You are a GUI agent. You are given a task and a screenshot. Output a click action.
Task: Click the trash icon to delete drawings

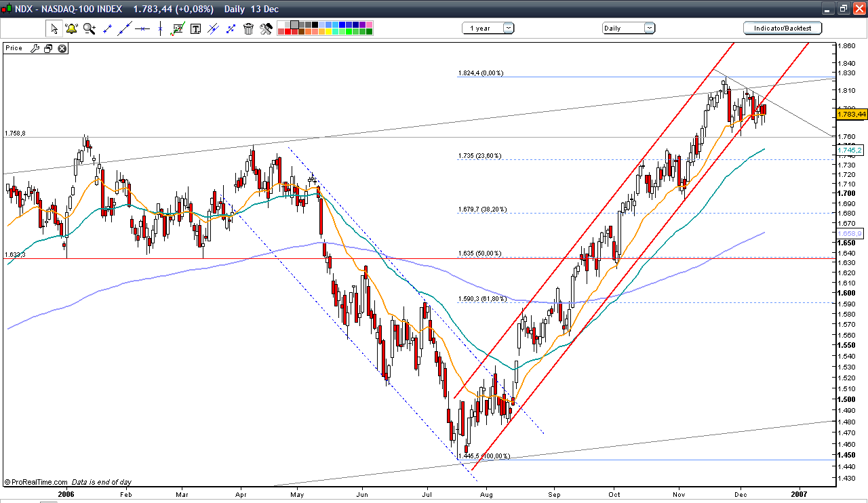pos(248,28)
